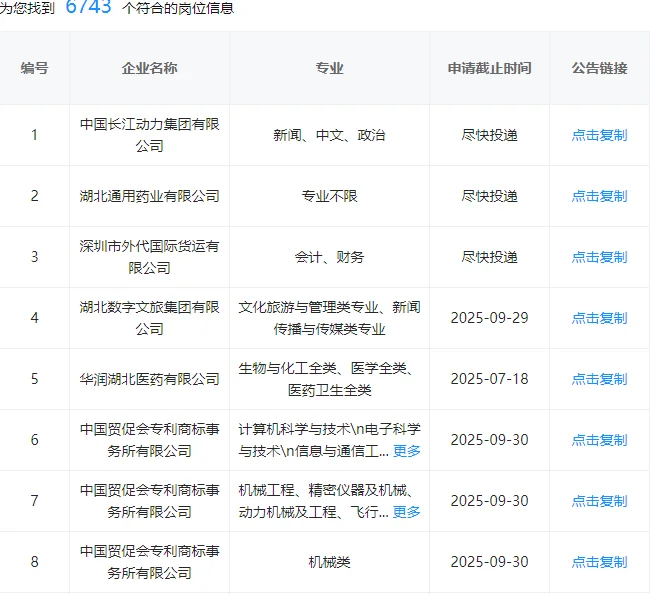Click company name 湖北通用药业有限公司

(x=149, y=196)
